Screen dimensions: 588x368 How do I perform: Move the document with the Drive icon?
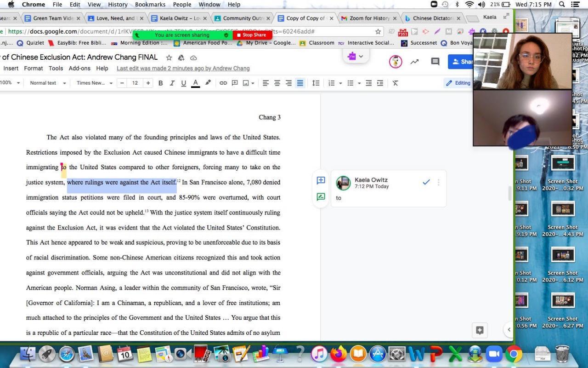(x=181, y=58)
